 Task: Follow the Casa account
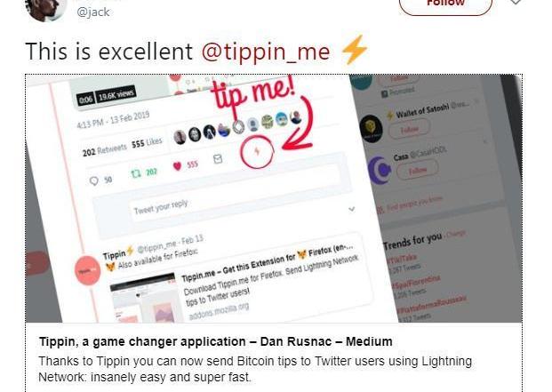coord(418,171)
